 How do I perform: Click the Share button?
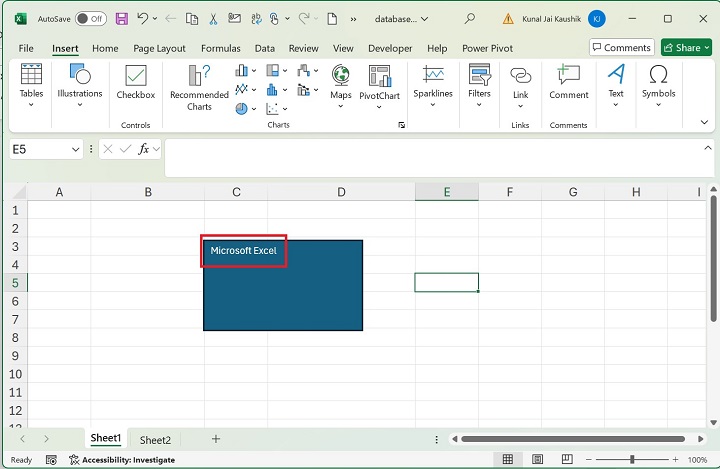686,47
